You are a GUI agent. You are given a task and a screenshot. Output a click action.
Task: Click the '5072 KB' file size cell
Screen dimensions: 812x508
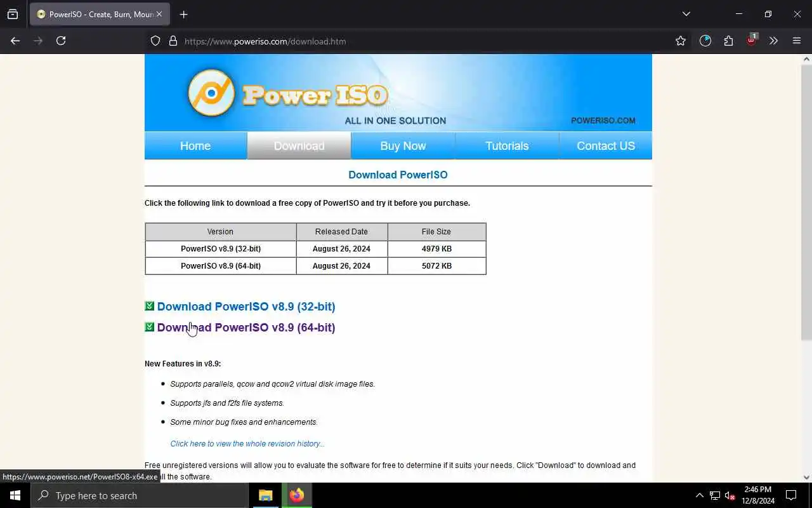436,266
